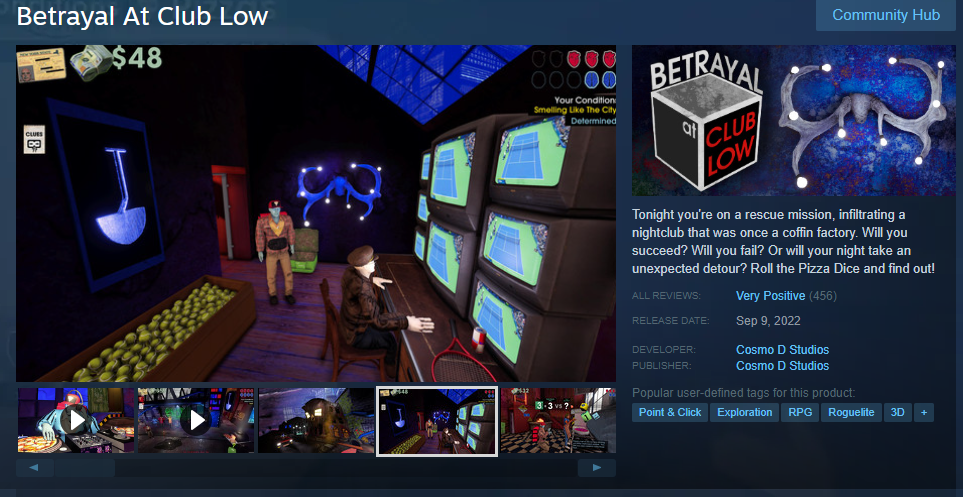This screenshot has width=963, height=497.
Task: Open publisher Cosmo D Studios link
Action: point(782,366)
